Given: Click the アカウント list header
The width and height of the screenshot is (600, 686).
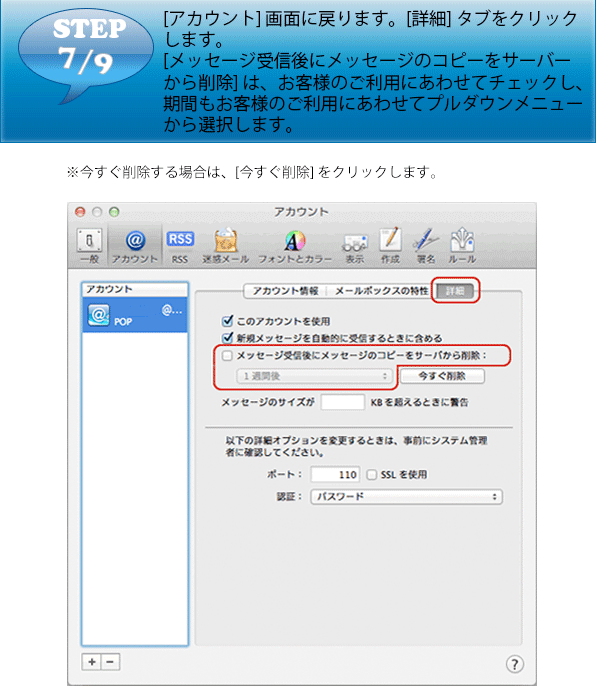Looking at the screenshot, I should point(135,290).
